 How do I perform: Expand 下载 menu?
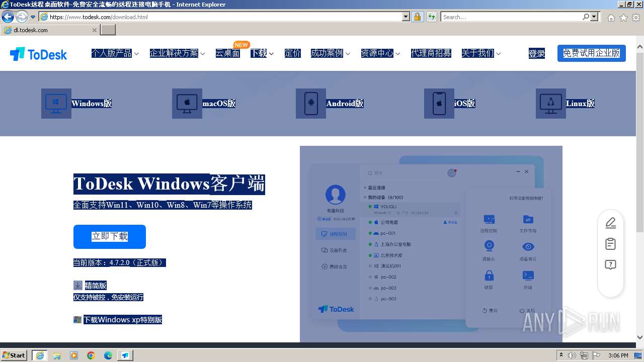click(262, 53)
